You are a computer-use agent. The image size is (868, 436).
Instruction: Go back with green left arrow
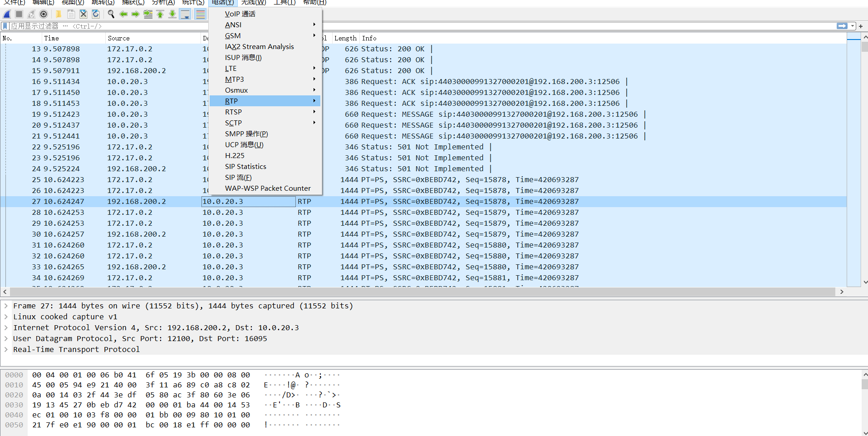point(123,15)
